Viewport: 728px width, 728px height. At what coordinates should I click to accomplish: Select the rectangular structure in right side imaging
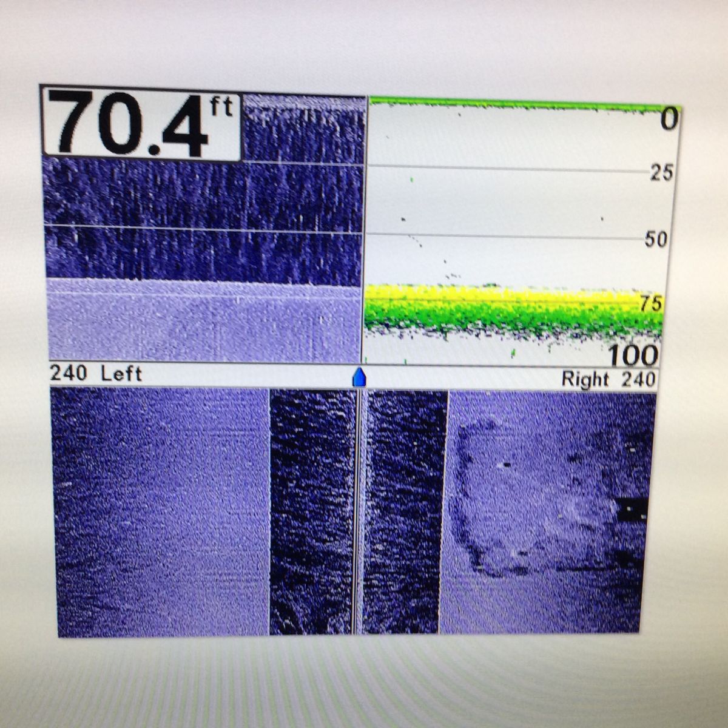[x=534, y=497]
